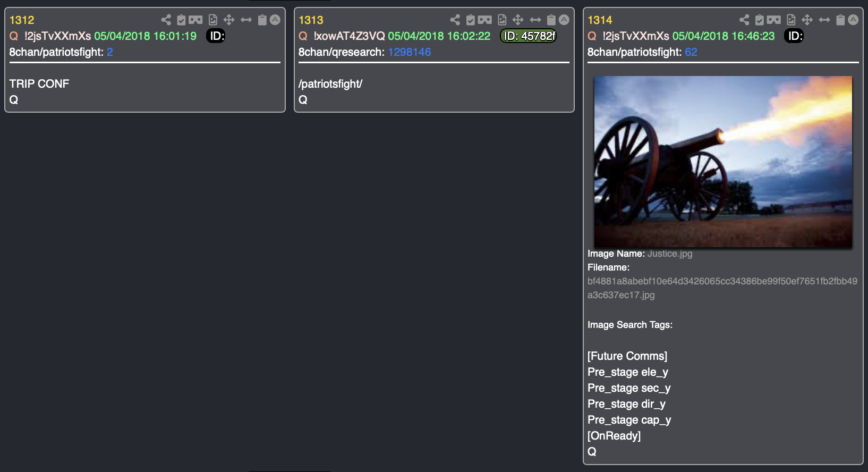Click timestamp 05/04/2018 16:46:23
Viewport: 868px width, 472px height.
pyautogui.click(x=724, y=36)
